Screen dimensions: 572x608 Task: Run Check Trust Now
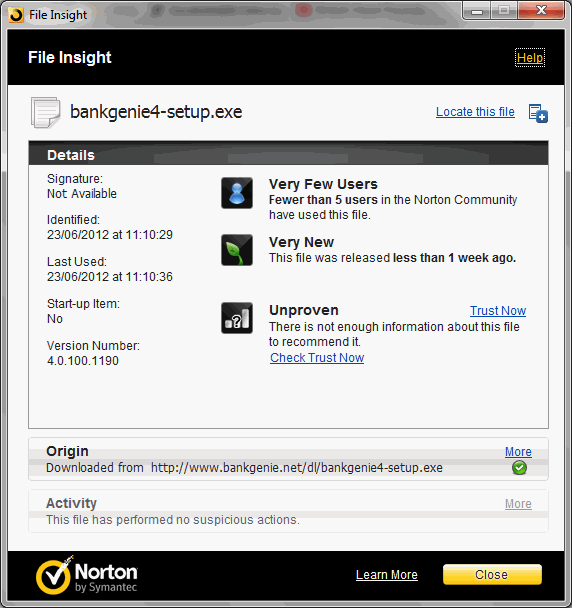point(317,358)
